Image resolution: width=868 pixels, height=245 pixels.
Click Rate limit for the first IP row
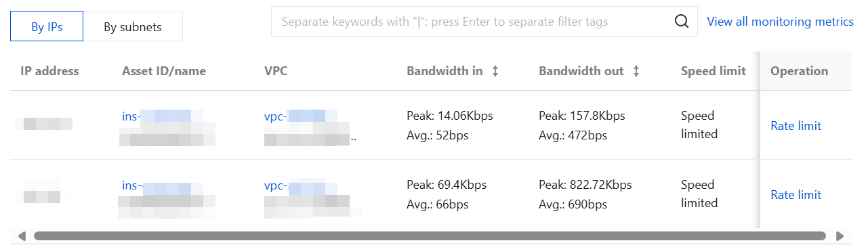point(795,126)
